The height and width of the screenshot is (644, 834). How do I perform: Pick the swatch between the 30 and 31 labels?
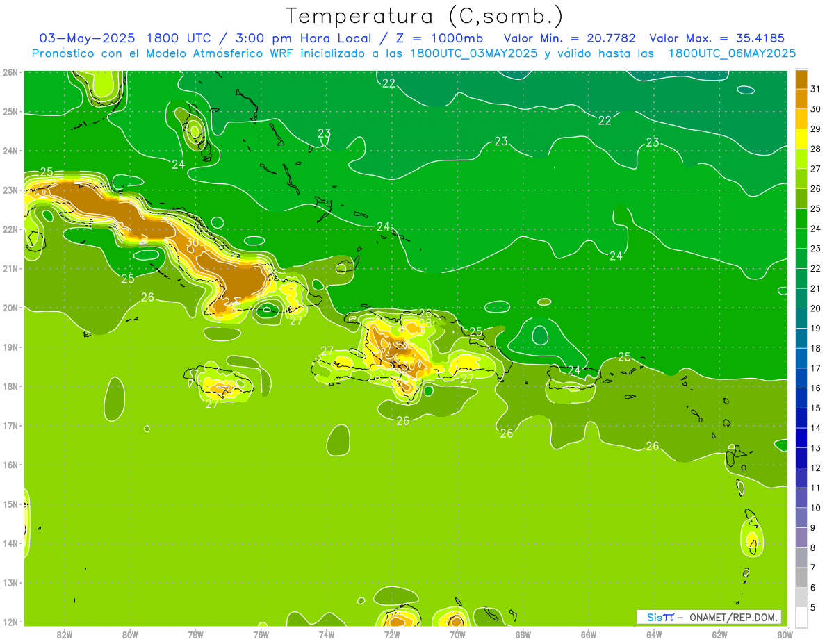pos(801,99)
